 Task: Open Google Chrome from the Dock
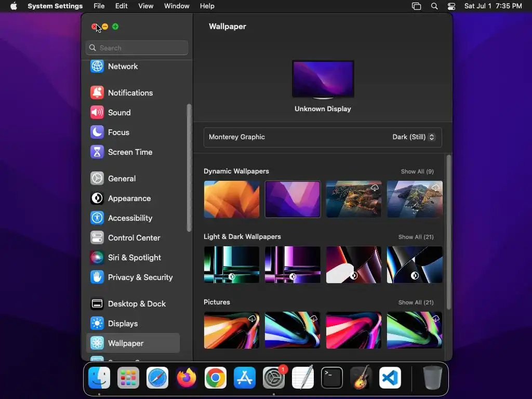coord(216,378)
